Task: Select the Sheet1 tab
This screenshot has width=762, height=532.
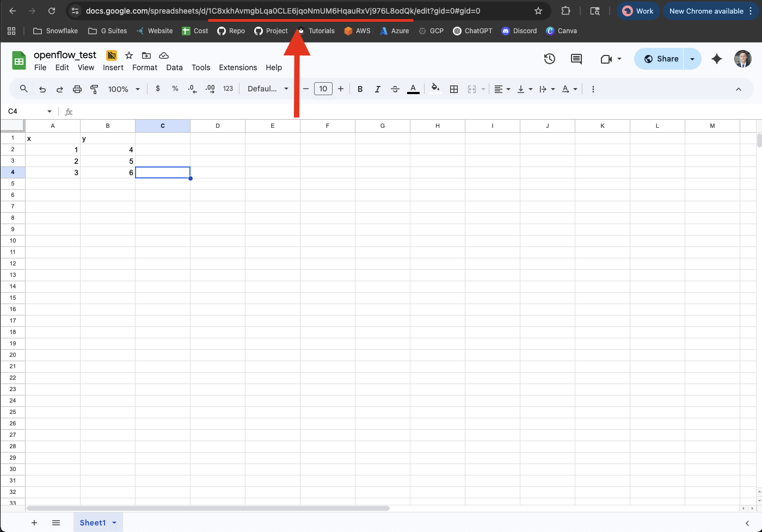Action: (x=93, y=523)
